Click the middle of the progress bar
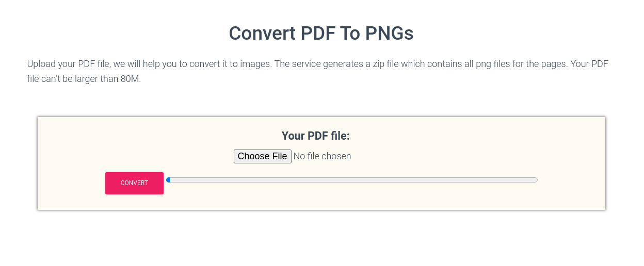Viewport: 644px width, 266px height. click(x=352, y=180)
